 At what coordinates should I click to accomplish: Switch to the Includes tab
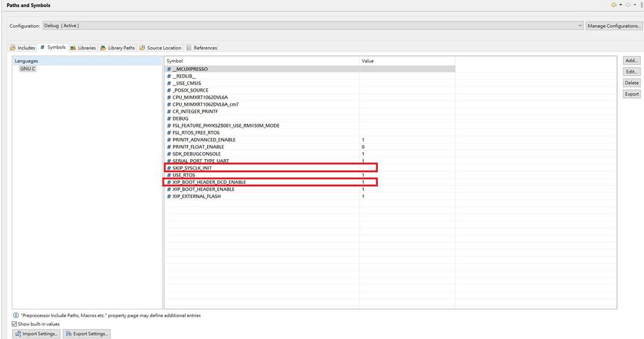[x=23, y=48]
